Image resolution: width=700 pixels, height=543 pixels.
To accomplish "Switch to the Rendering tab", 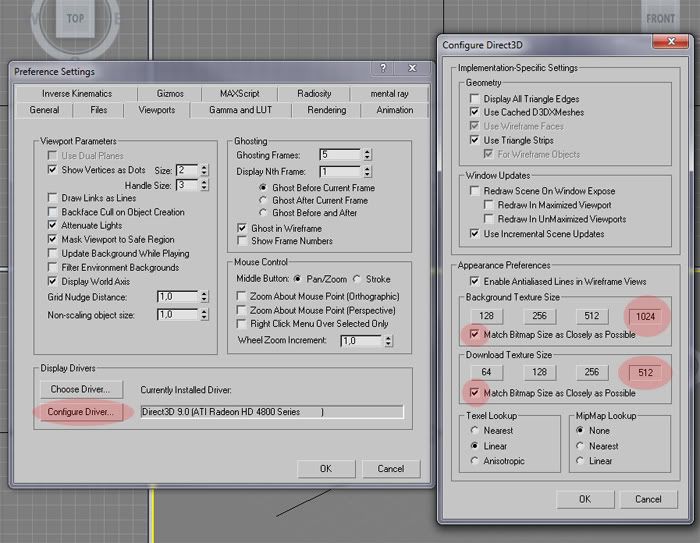I will tap(326, 110).
